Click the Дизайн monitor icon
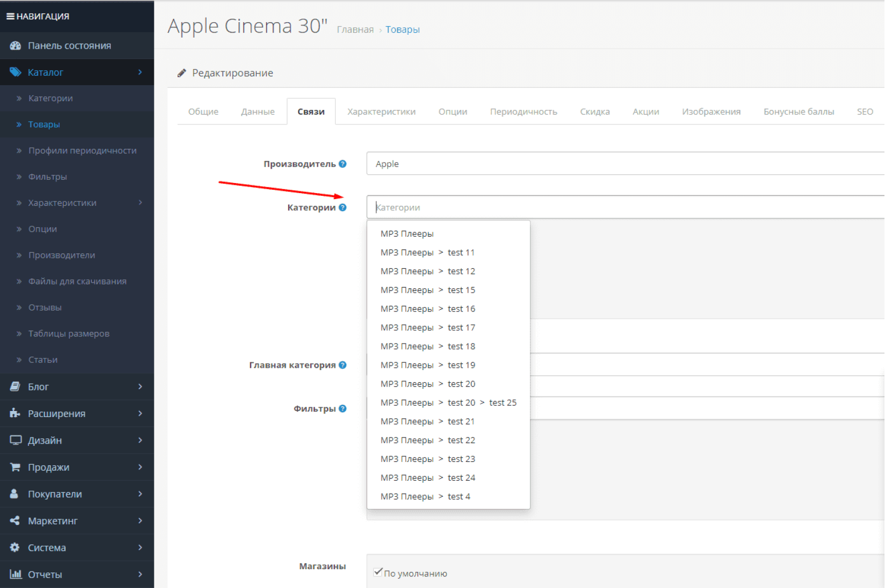The width and height of the screenshot is (885, 588). (15, 440)
